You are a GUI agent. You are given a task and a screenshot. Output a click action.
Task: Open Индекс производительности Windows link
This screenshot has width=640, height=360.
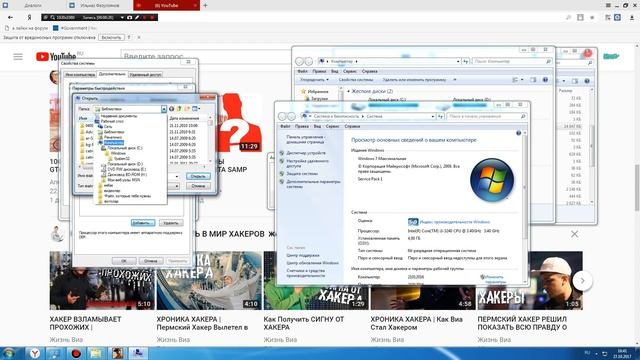tap(455, 222)
